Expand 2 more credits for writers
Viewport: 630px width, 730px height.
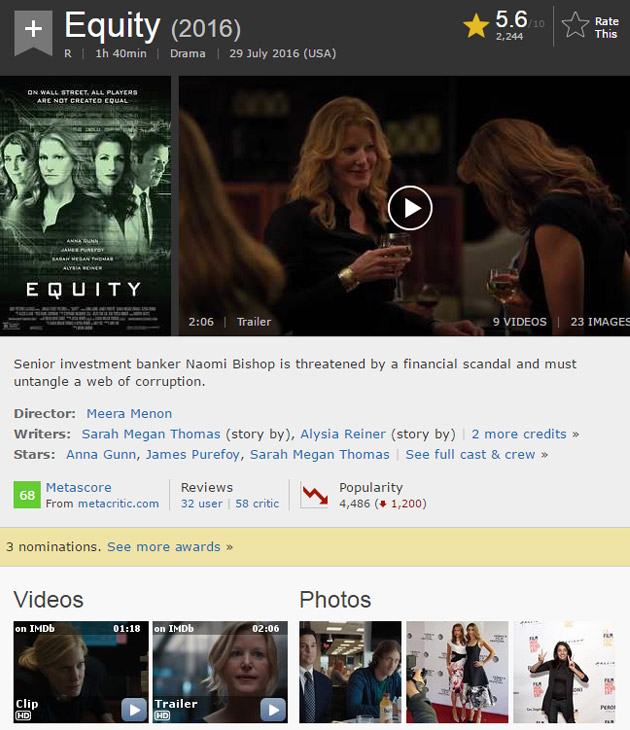click(525, 434)
